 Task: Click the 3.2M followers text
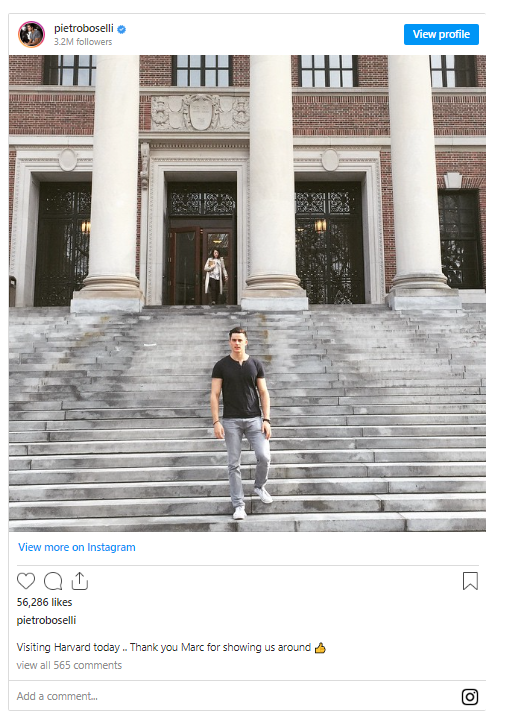point(83,42)
